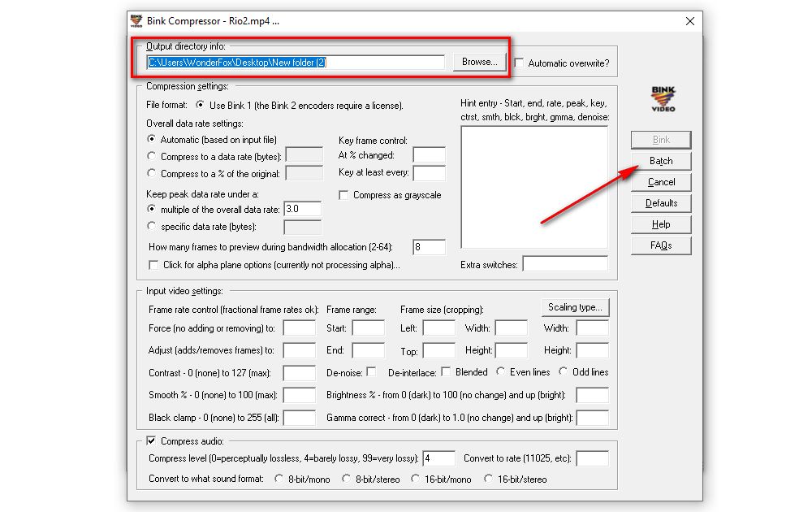Select the Even lines radio button
Screen dimensions: 812x512
pyautogui.click(x=501, y=371)
